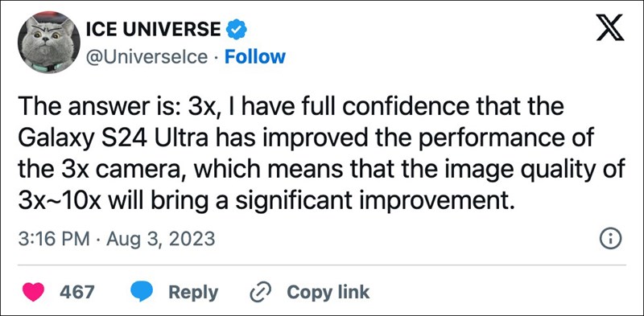Click the Copy link text
This screenshot has height=316, width=644.
[x=328, y=293]
